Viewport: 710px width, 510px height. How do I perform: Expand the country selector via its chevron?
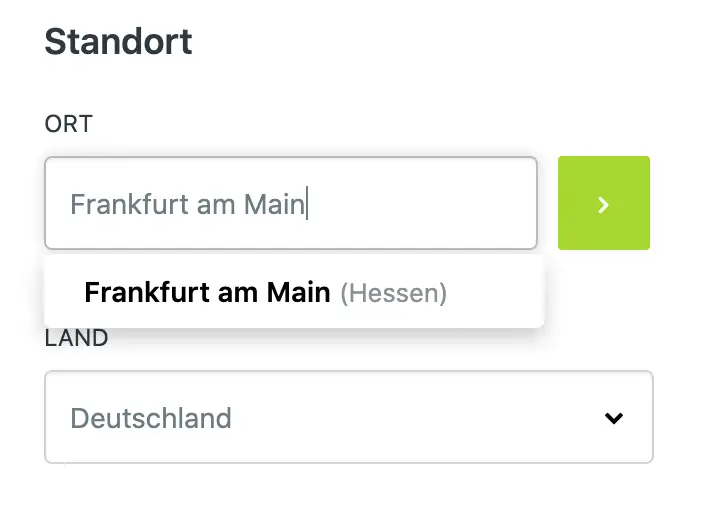point(614,418)
